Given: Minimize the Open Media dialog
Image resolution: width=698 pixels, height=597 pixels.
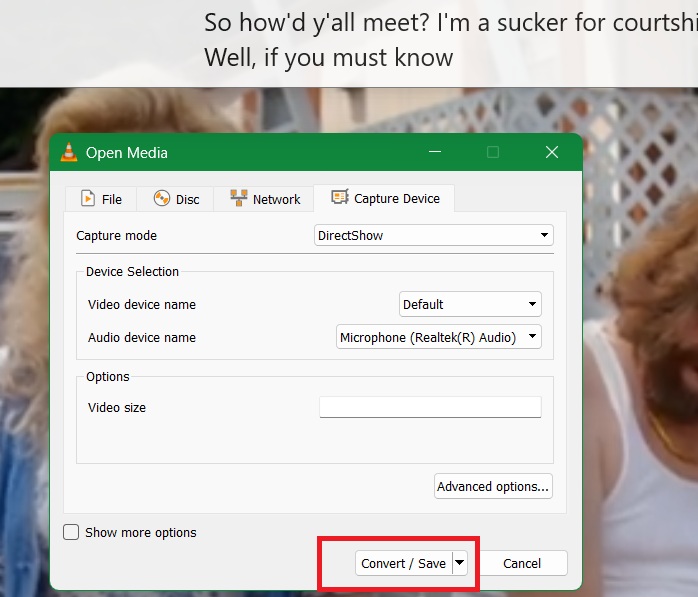Looking at the screenshot, I should (434, 152).
